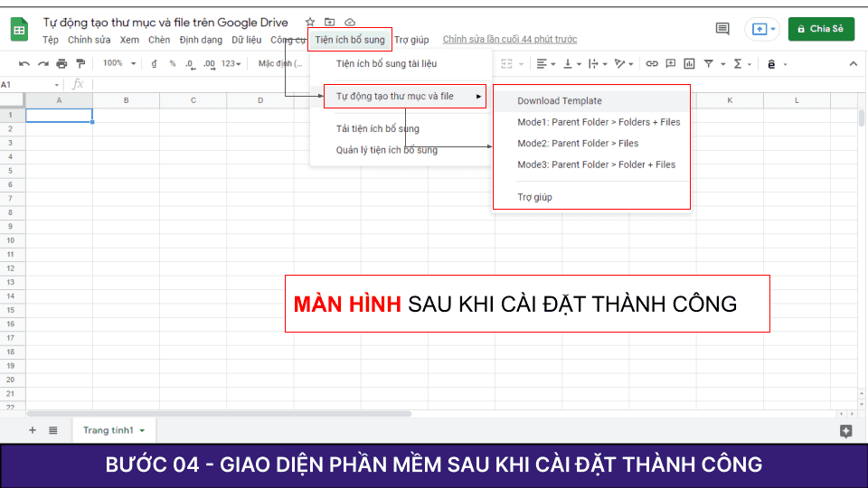This screenshot has width=868, height=488.
Task: Click the undo icon in the toolbar
Action: click(x=24, y=64)
